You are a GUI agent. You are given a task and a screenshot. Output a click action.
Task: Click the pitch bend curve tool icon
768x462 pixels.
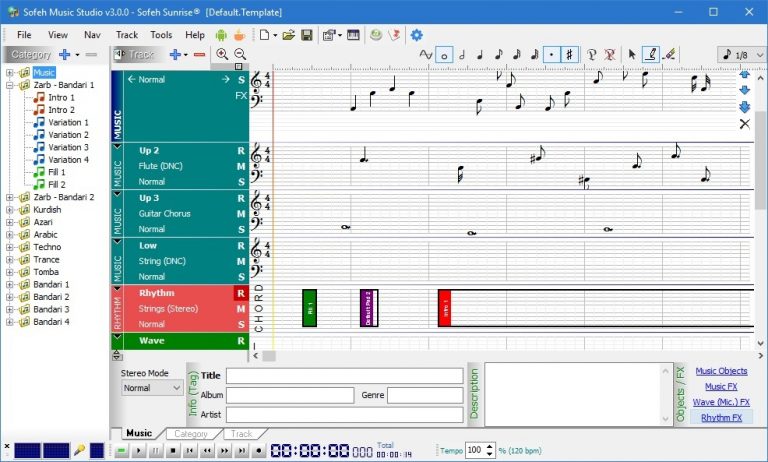(x=426, y=54)
